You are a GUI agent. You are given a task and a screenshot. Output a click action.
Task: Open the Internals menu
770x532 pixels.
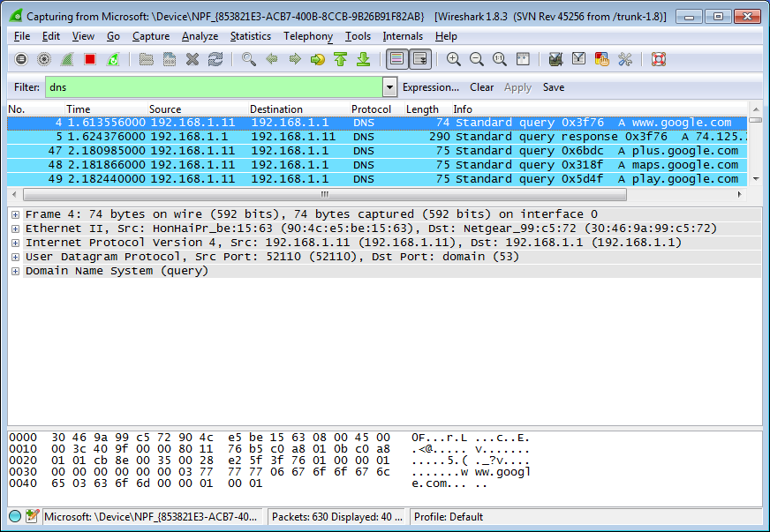[x=403, y=36]
